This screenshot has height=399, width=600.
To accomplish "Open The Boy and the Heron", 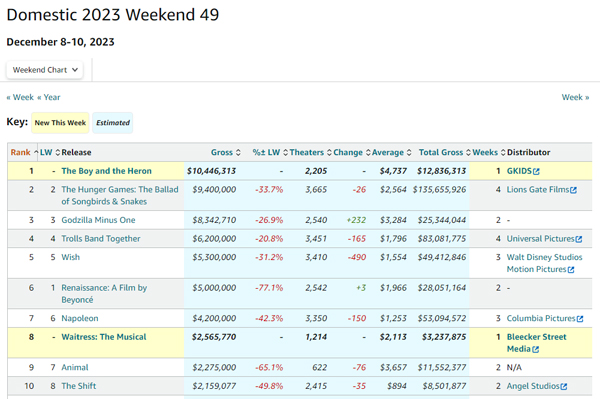I will coord(106,171).
